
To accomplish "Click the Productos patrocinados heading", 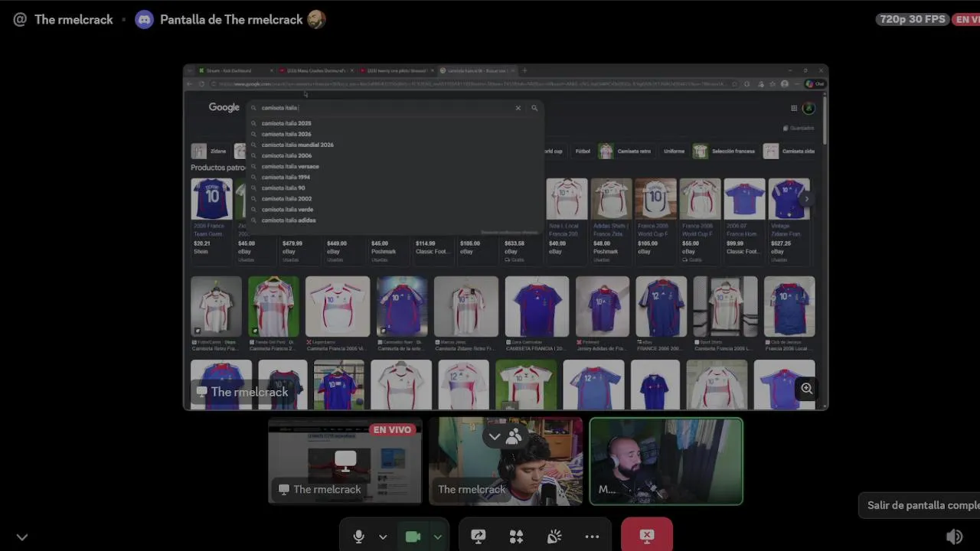I will pyautogui.click(x=218, y=168).
